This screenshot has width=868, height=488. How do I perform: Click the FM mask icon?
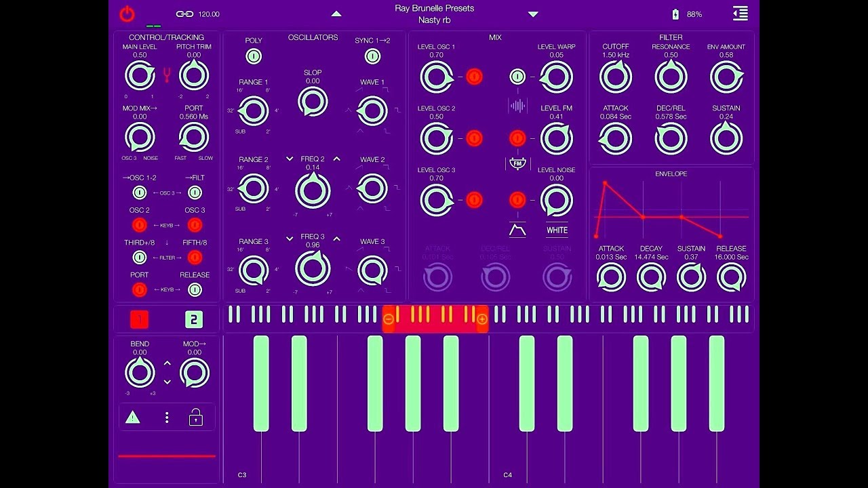tap(517, 163)
